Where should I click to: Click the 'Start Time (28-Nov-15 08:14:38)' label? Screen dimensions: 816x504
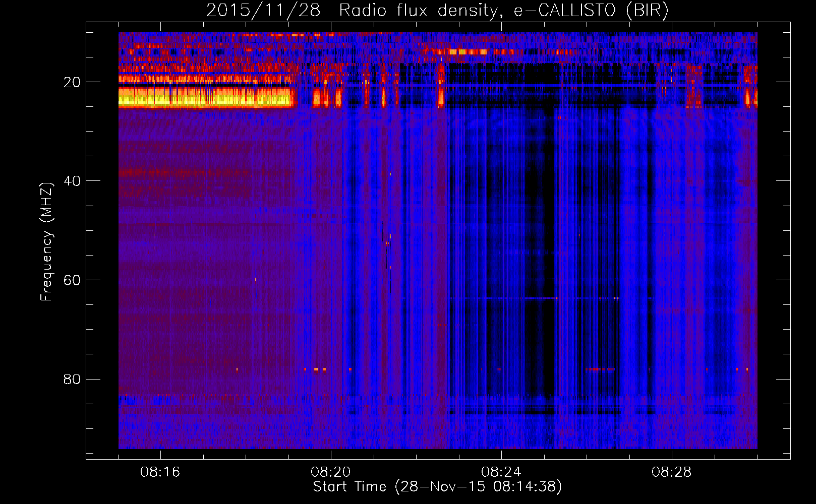click(437, 487)
